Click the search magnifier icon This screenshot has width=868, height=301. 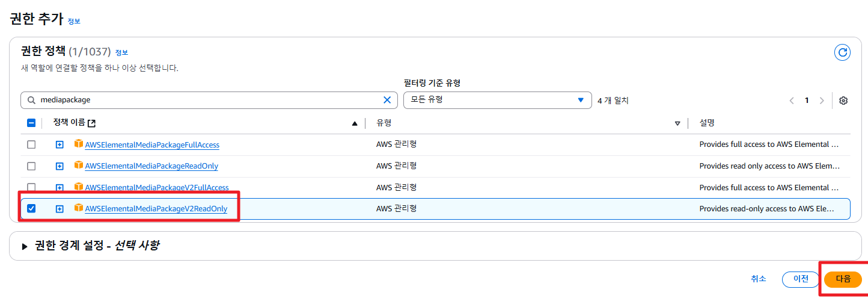coord(31,101)
